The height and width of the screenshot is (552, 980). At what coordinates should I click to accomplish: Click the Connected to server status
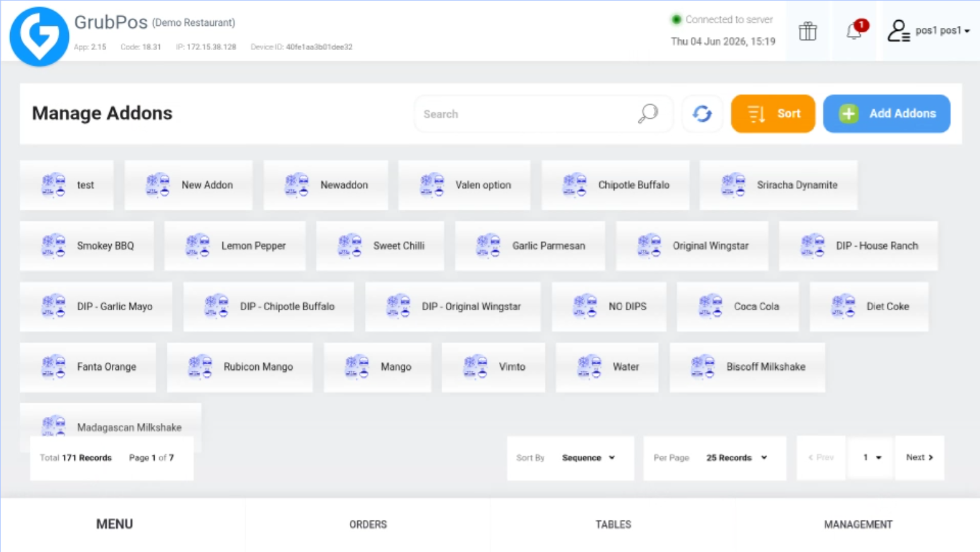722,20
